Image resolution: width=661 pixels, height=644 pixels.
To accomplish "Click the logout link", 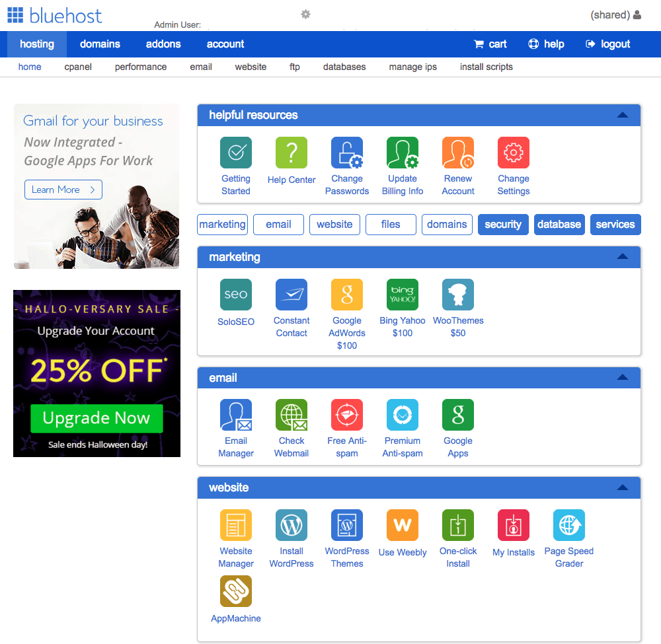I will coord(607,44).
